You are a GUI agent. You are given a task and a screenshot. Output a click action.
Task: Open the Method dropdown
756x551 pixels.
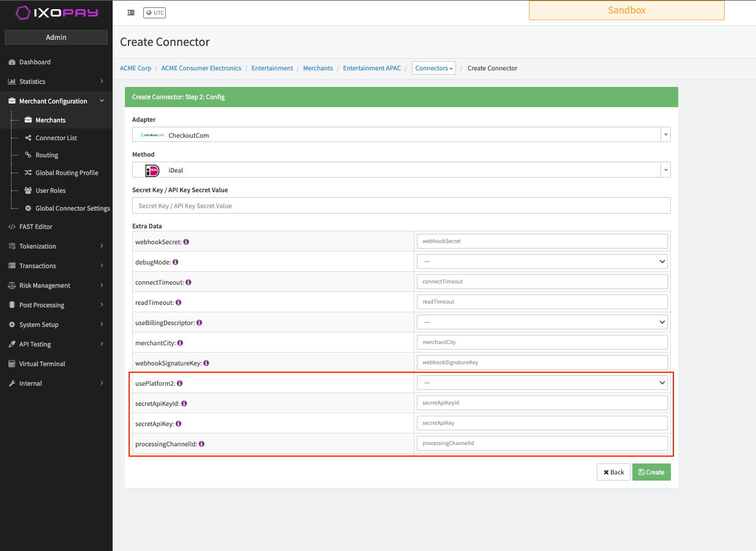tap(402, 170)
